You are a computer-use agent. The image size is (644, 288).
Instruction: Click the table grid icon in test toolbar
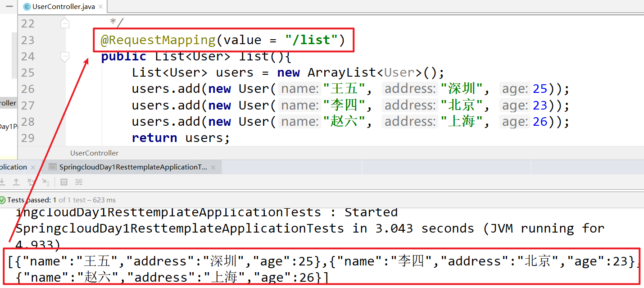64,182
